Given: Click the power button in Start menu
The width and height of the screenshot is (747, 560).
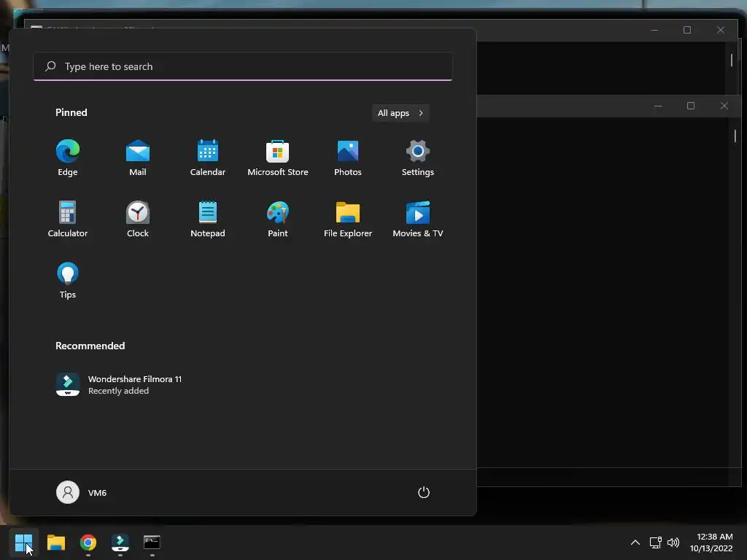Looking at the screenshot, I should click(x=424, y=492).
